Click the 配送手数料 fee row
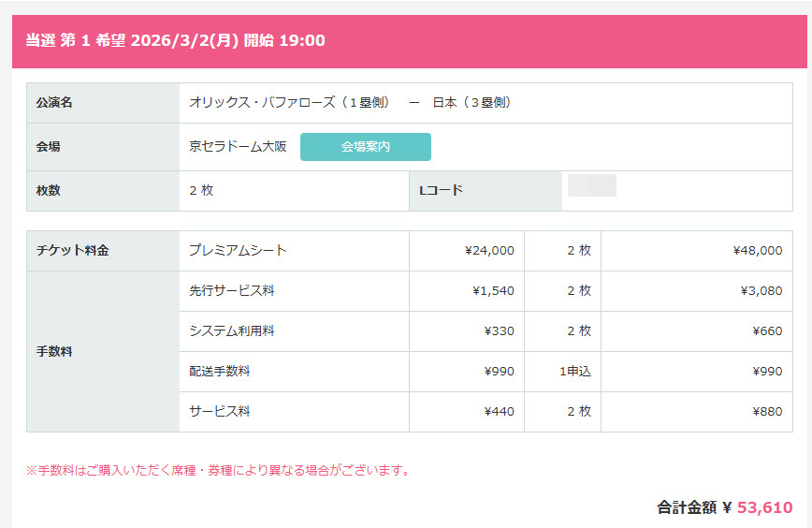The image size is (812, 528). pos(219,372)
